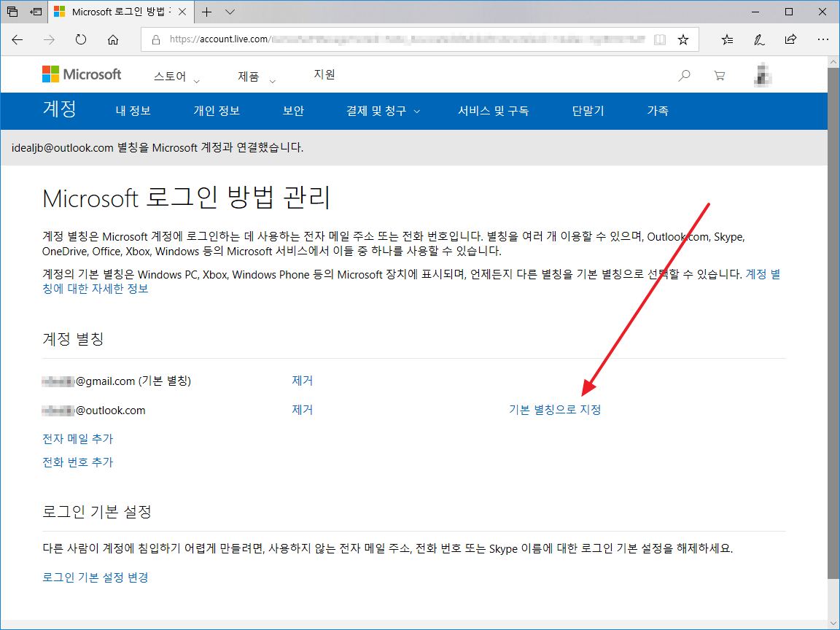Click the search magnifier icon
The image size is (840, 630).
684,76
